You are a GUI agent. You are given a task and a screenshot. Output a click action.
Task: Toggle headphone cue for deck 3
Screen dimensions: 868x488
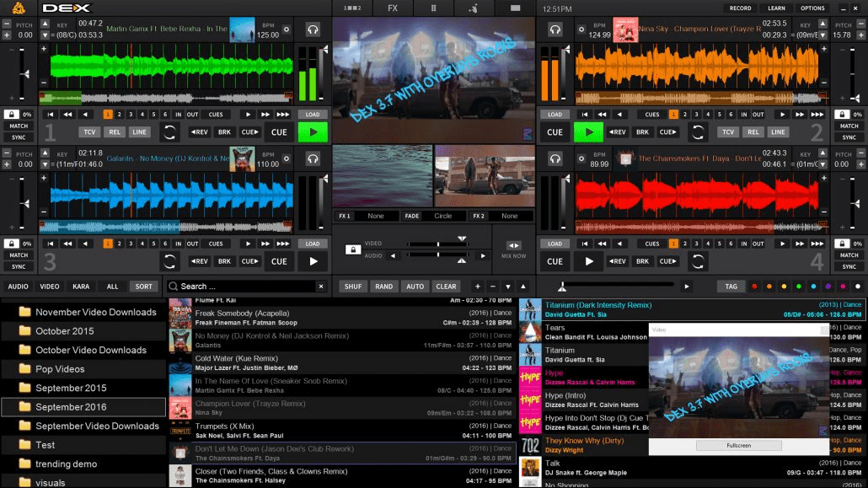click(x=313, y=159)
